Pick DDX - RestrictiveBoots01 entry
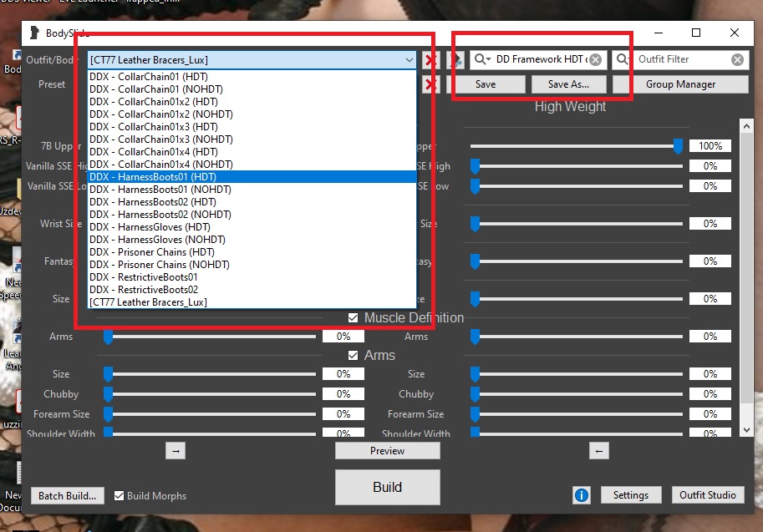 tap(252, 277)
